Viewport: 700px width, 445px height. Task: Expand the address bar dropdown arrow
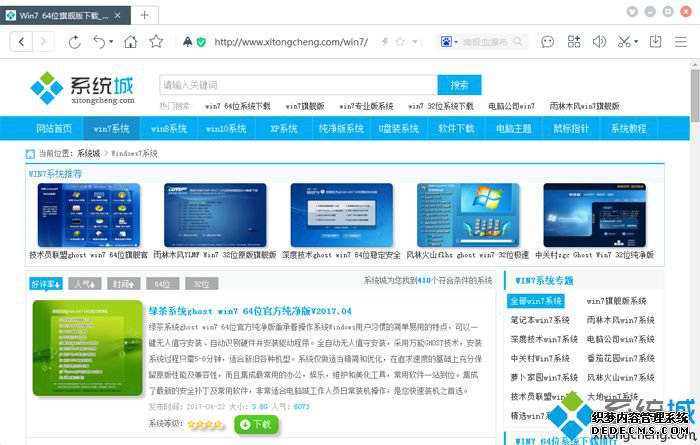pos(415,42)
